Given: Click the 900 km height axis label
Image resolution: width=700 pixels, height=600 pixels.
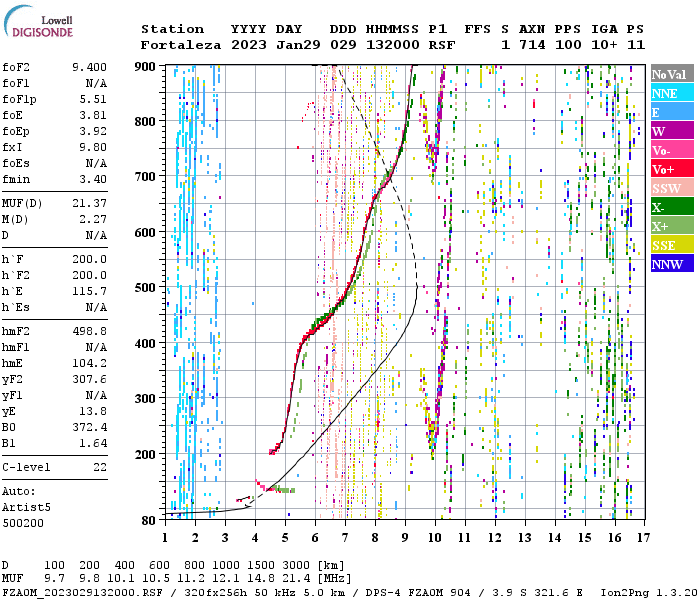Looking at the screenshot, I should click(x=145, y=67).
